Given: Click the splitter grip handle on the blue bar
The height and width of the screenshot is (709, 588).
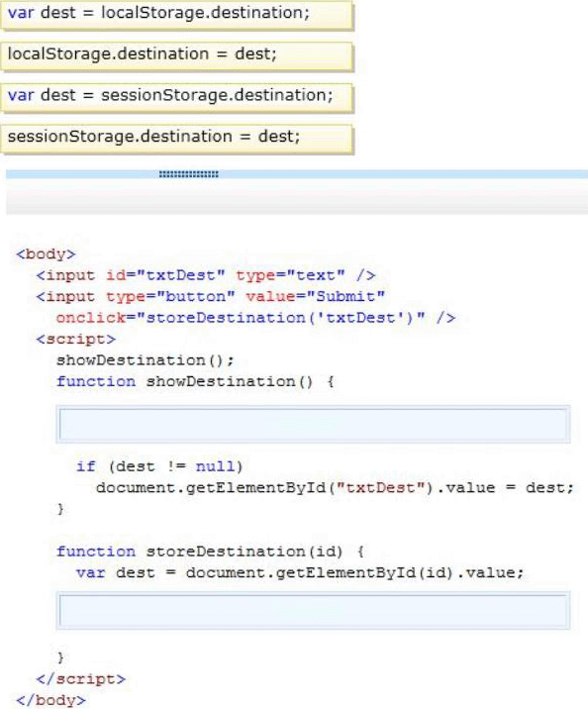Looking at the screenshot, I should pyautogui.click(x=188, y=174).
